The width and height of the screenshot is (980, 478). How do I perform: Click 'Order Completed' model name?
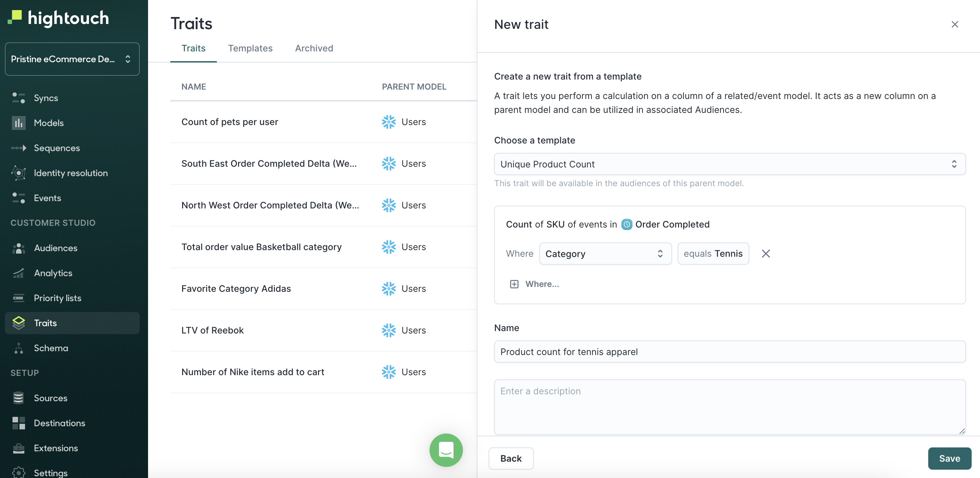point(672,224)
